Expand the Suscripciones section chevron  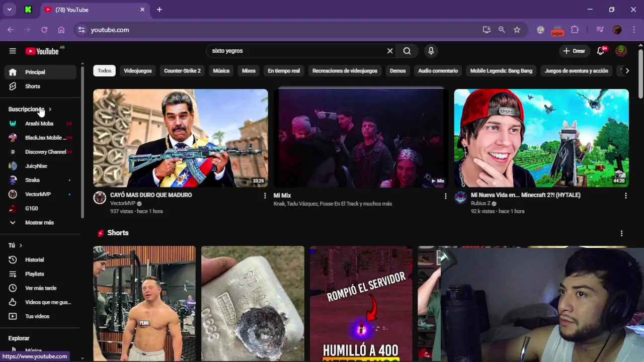50,110
